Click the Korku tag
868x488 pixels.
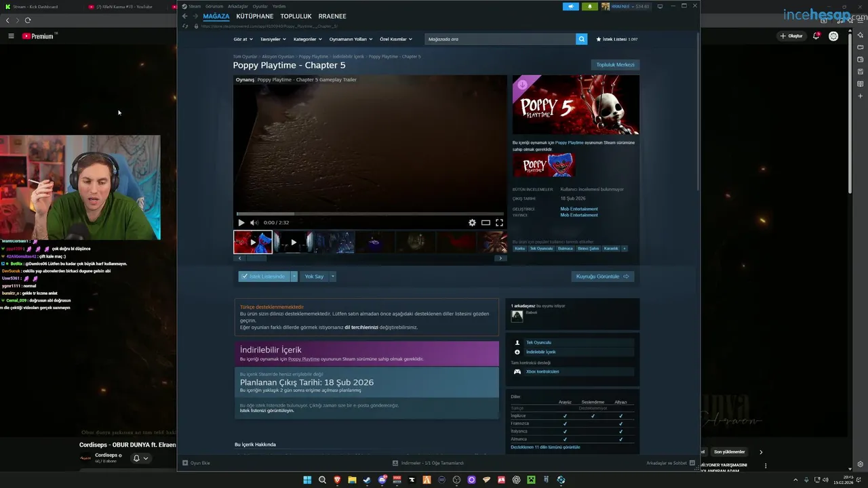(x=519, y=249)
